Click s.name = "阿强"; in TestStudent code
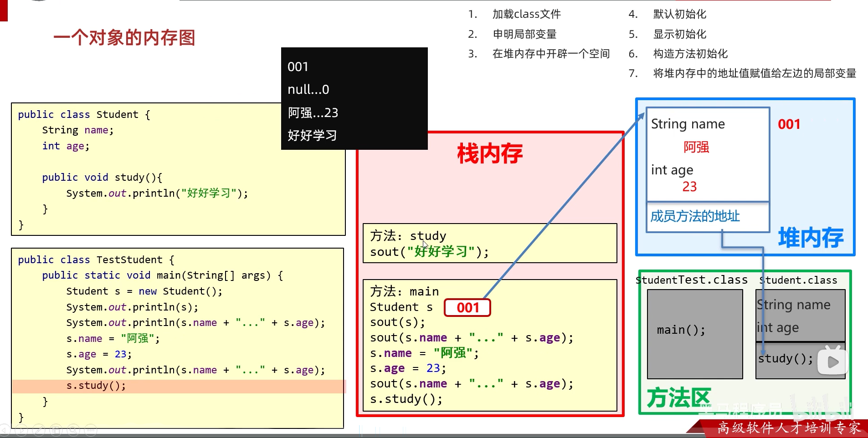The width and height of the screenshot is (868, 438). tap(113, 338)
